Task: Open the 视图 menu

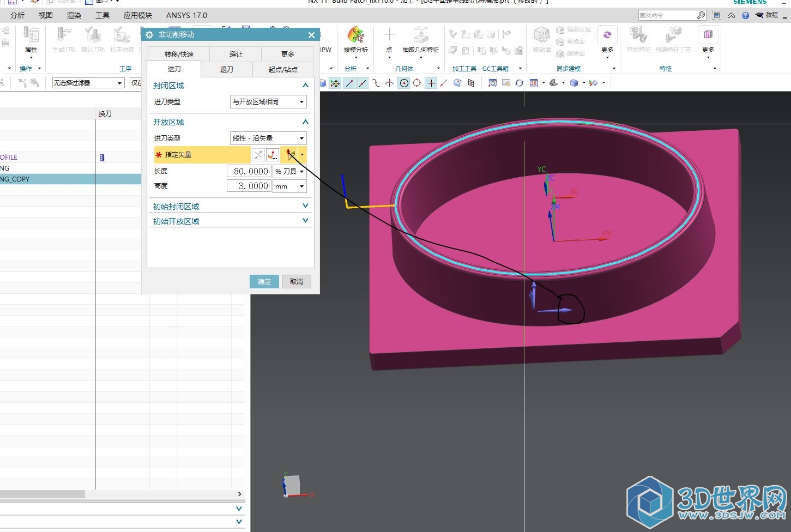Action: pyautogui.click(x=46, y=15)
